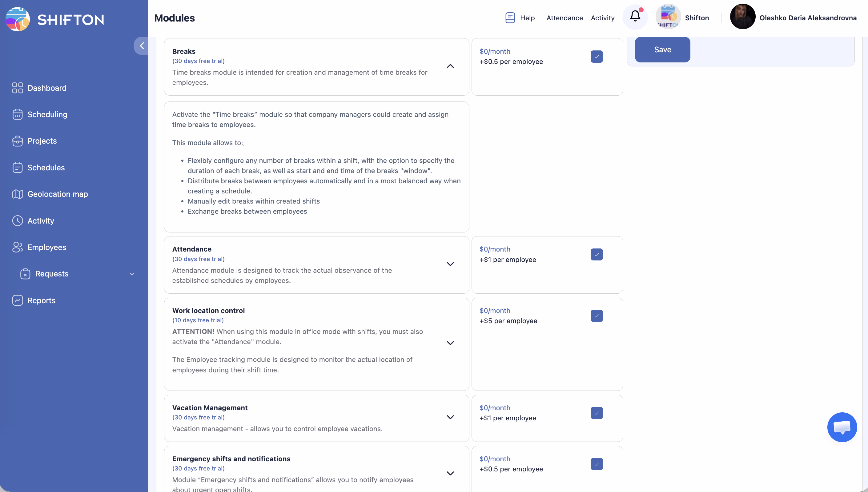The image size is (868, 492).
Task: Open Activity in the top navigation
Action: (x=602, y=18)
